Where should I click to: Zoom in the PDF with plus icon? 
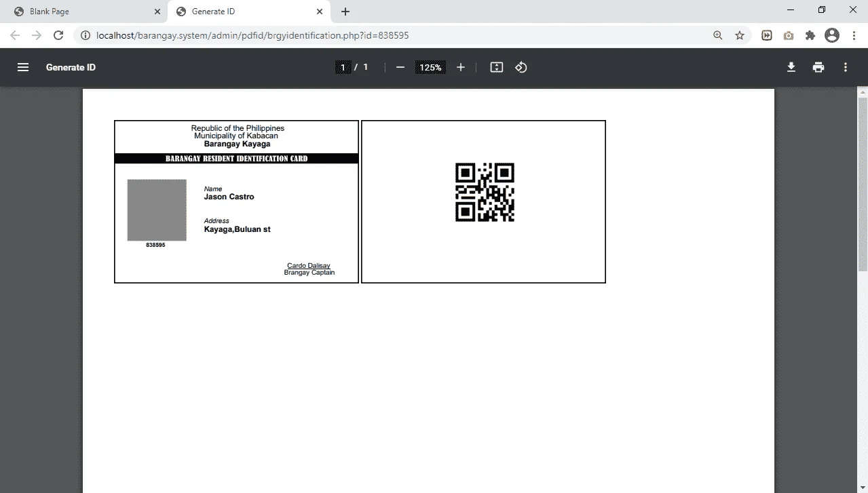pyautogui.click(x=461, y=67)
